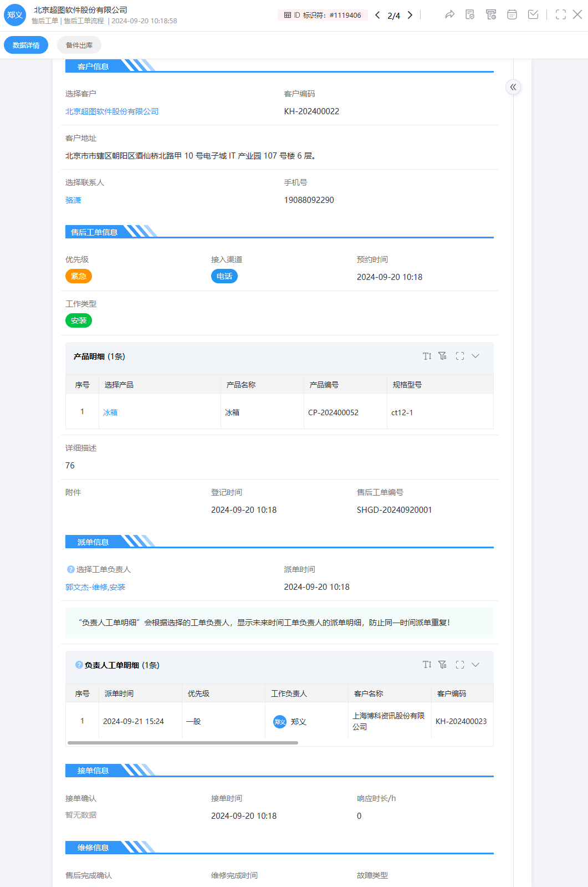Adjust row height in 产品明细 table
The image size is (588, 887).
pos(427,356)
